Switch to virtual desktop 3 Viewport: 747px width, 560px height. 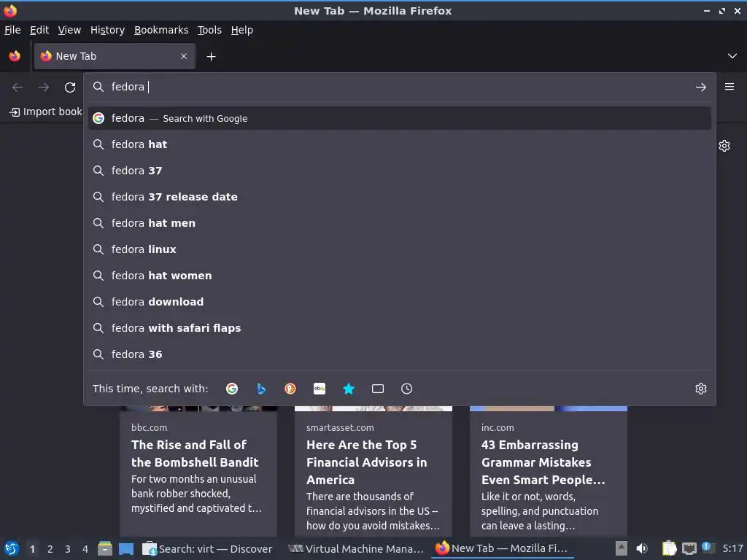point(68,549)
